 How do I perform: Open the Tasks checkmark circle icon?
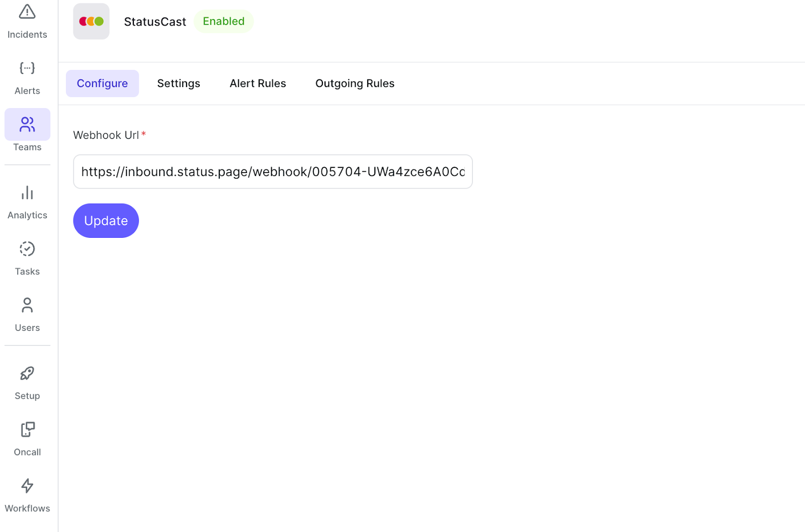27,249
